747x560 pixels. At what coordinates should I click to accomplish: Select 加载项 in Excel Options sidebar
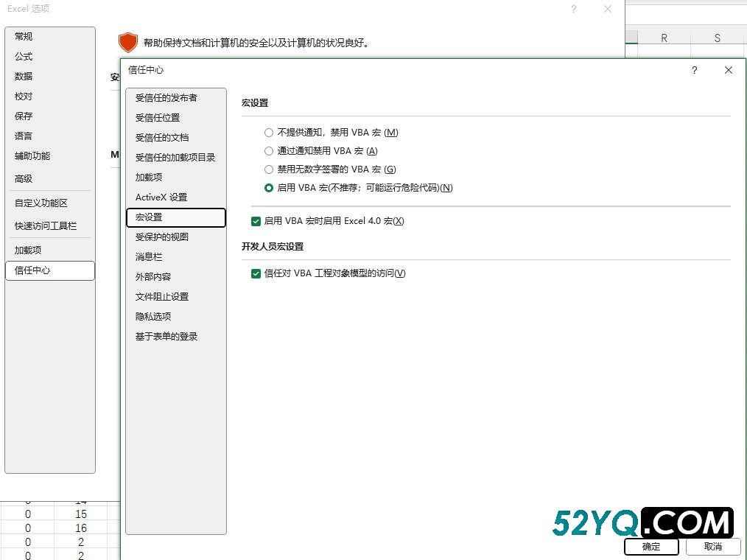pyautogui.click(x=50, y=251)
